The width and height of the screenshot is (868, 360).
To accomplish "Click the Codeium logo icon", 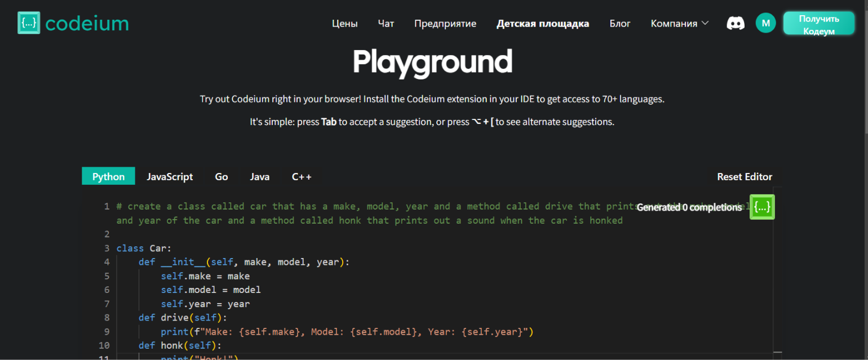I will 29,23.
